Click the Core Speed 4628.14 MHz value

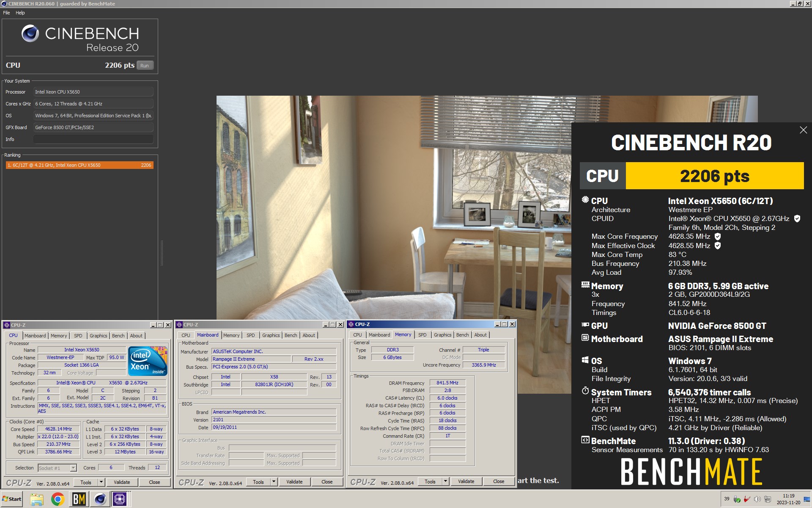coord(58,429)
